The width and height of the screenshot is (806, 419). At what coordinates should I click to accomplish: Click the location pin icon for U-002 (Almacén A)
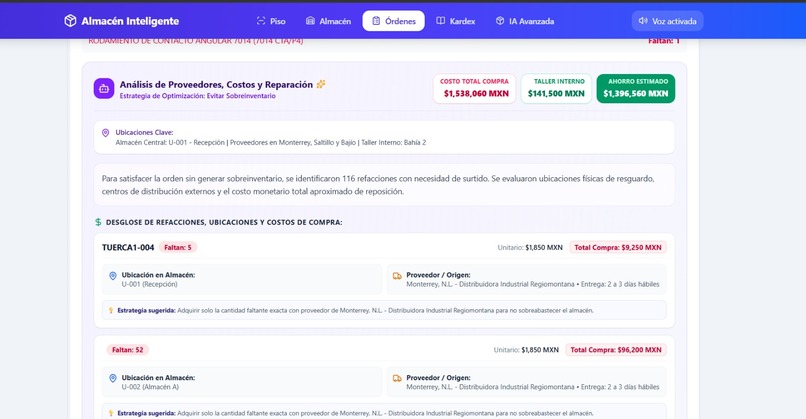tap(113, 378)
